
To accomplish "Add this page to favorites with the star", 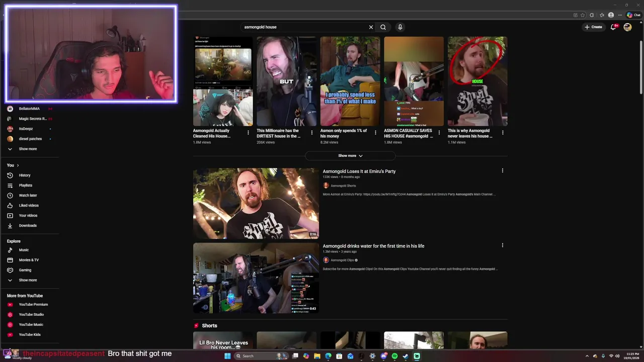I will 583,15.
